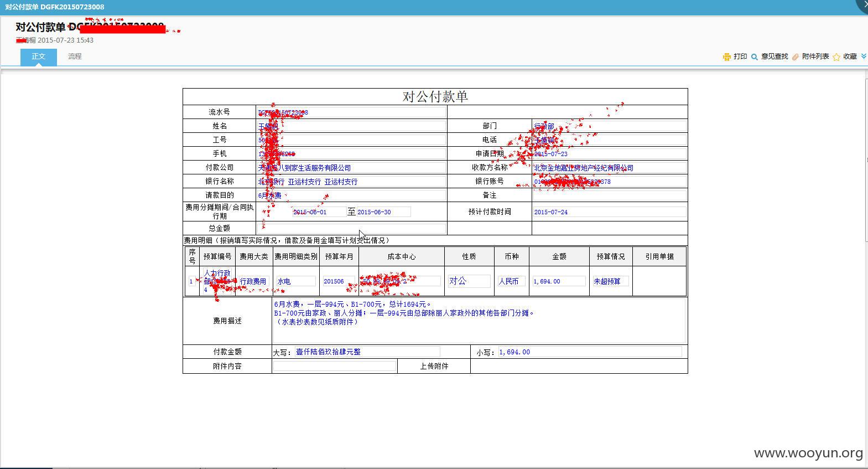Click the 预计付款时间 date 2015-07-24
The width and height of the screenshot is (868, 469).
coord(610,212)
